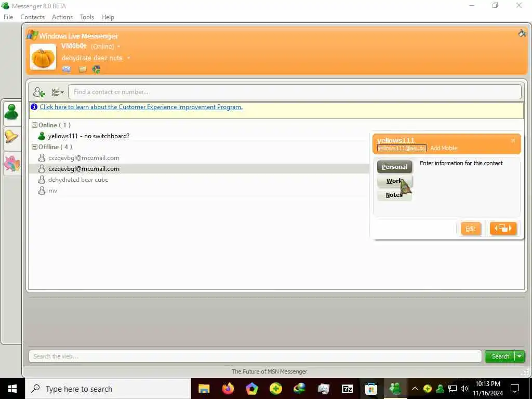Open the Customer Experience Improvement Program link
This screenshot has height=399, width=532.
click(x=141, y=107)
